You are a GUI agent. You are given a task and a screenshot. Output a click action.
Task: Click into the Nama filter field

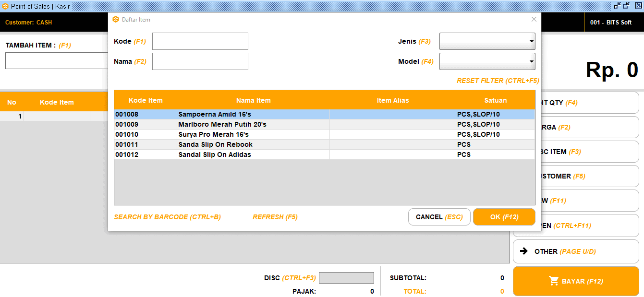200,61
